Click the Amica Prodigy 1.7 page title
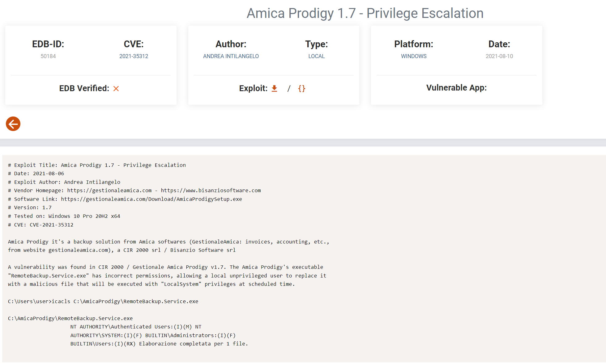Image resolution: width=606 pixels, height=364 pixels. coord(365,13)
